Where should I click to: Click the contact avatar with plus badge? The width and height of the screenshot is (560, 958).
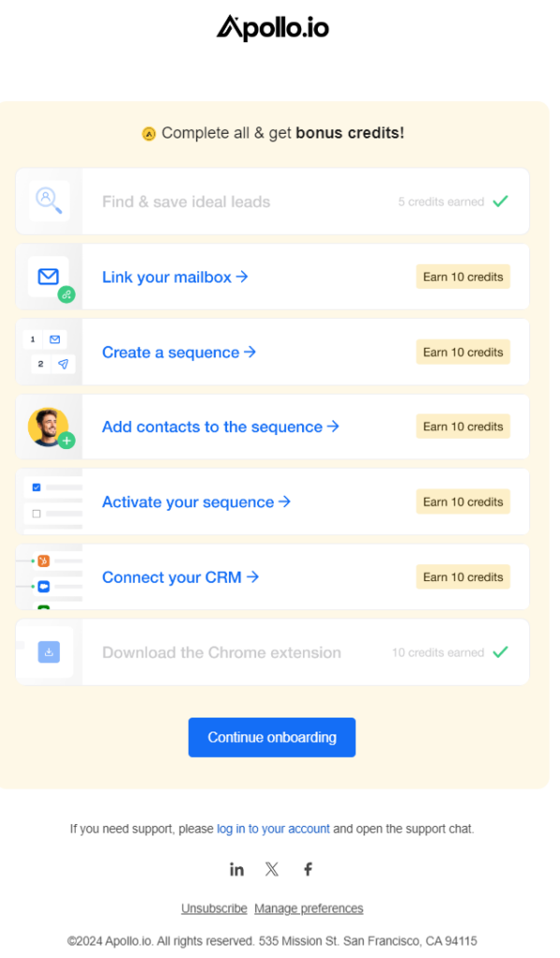[48, 427]
